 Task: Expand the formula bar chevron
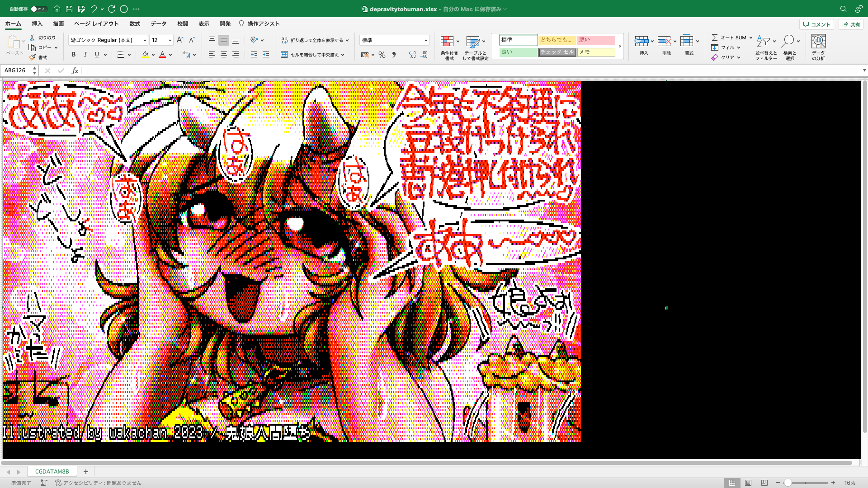[x=864, y=70]
